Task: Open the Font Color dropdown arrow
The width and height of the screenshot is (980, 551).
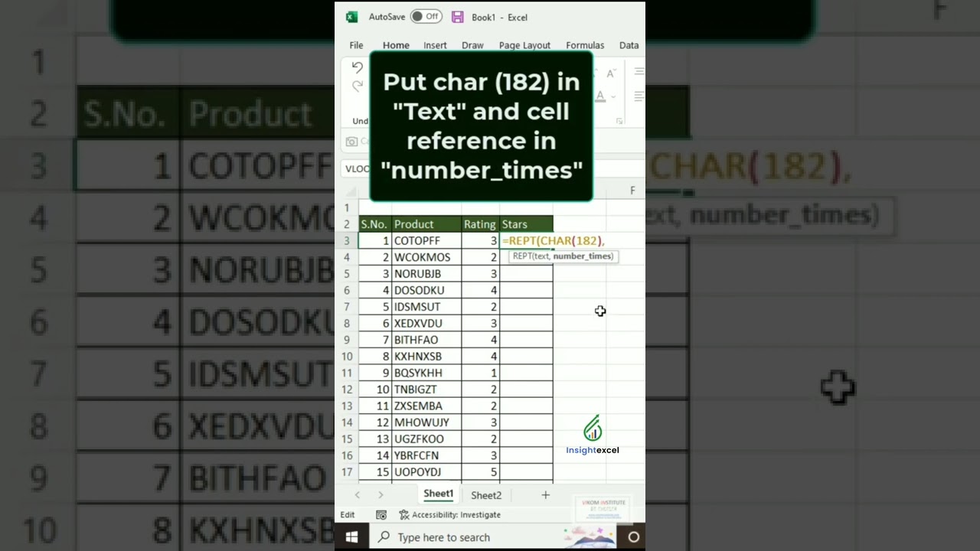Action: pos(614,97)
